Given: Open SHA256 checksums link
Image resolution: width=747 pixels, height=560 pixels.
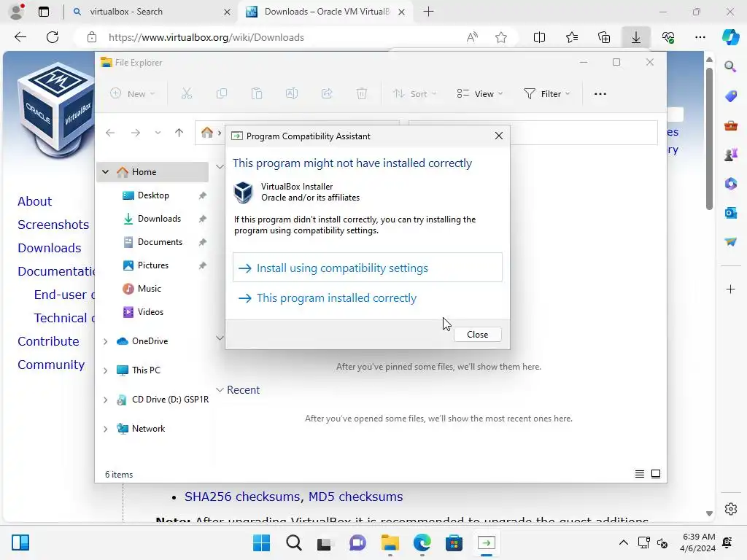Looking at the screenshot, I should (242, 497).
